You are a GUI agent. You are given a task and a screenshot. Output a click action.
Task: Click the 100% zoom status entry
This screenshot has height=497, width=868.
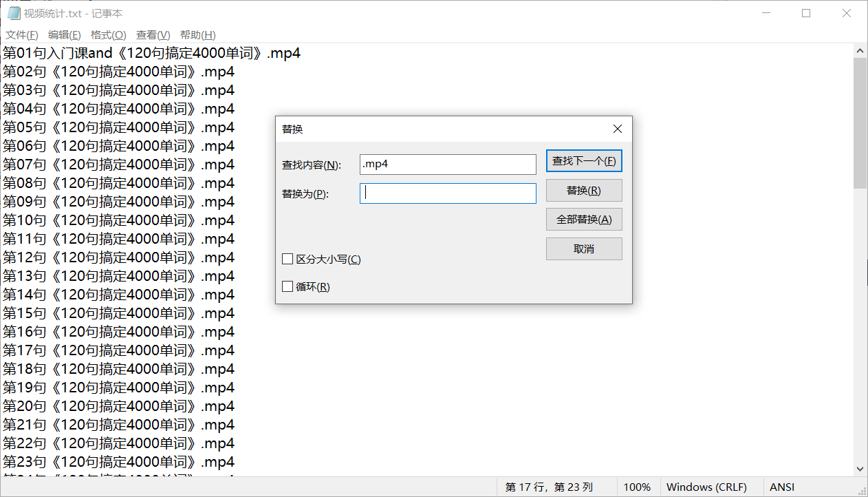click(637, 487)
